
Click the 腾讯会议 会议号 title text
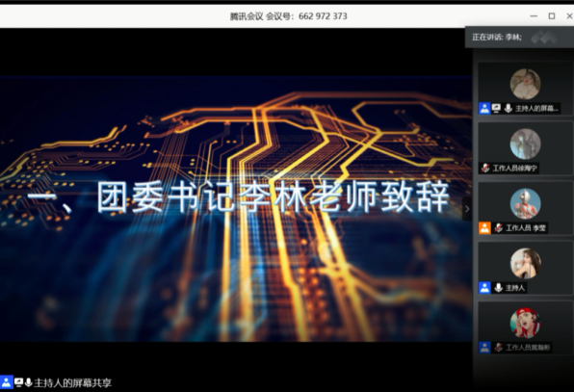coord(289,16)
